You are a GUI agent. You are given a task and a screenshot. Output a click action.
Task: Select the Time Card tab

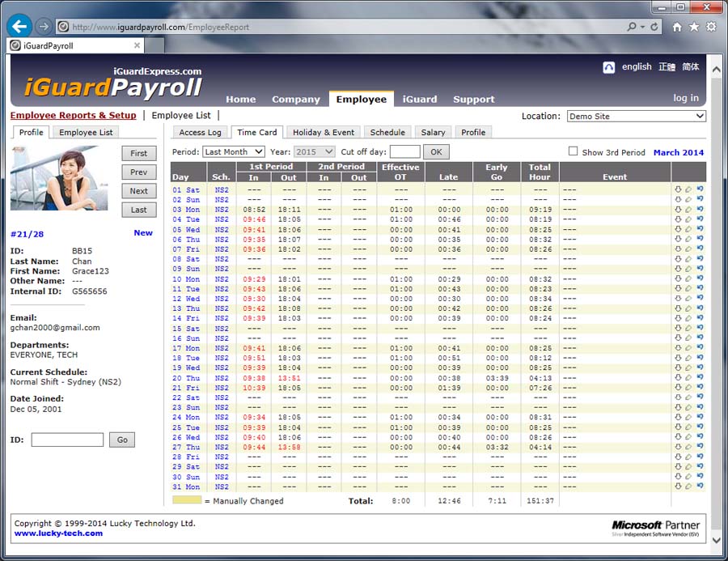point(256,133)
